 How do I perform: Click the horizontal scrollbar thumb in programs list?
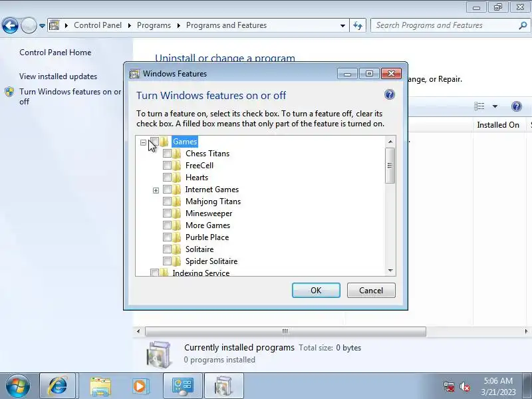click(285, 331)
